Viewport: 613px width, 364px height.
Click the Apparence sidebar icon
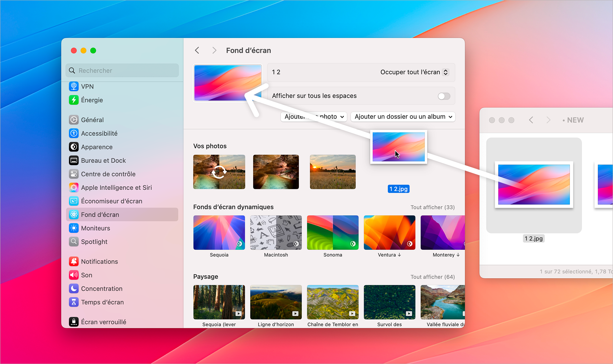coord(74,147)
